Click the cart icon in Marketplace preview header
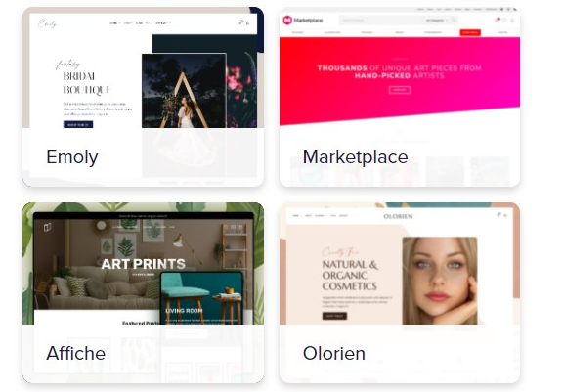The image size is (563, 392). pos(497,20)
